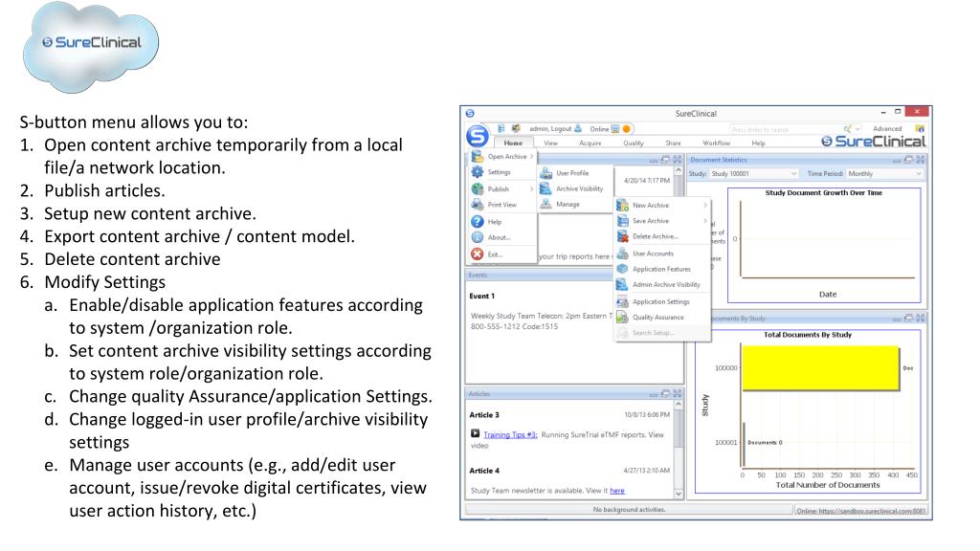Click the Quality Assurance icon
The height and width of the screenshot is (551, 980).
pyautogui.click(x=622, y=318)
